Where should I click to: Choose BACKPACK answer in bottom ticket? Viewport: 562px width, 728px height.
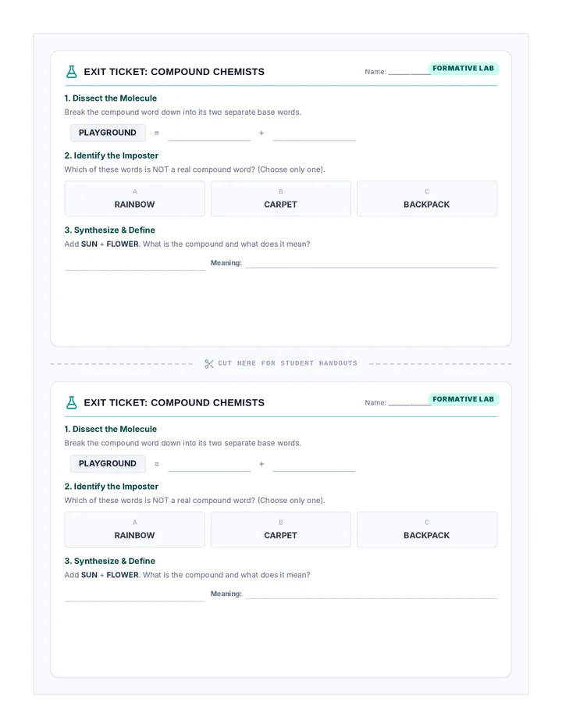[426, 530]
